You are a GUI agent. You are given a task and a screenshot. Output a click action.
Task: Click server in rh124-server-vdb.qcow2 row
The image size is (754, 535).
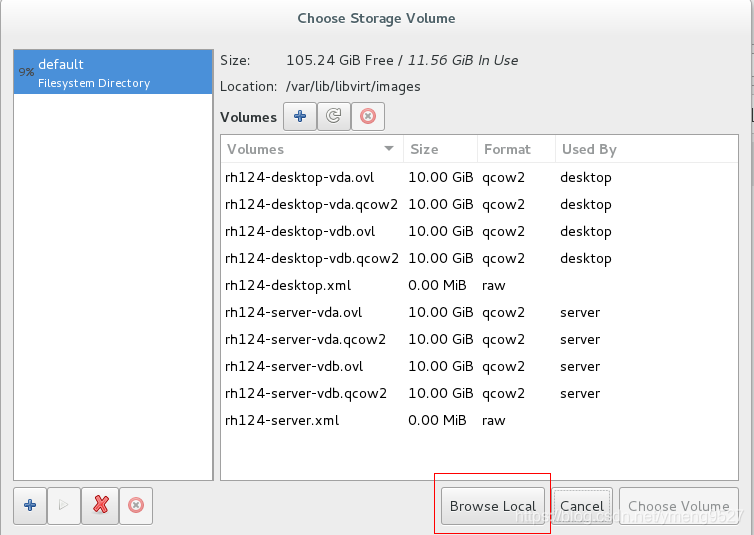click(x=580, y=394)
